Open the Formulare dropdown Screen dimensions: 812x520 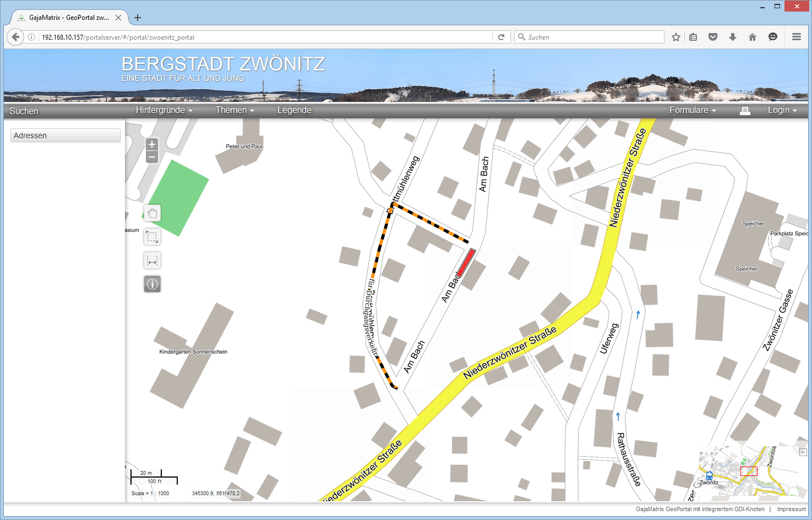[693, 110]
